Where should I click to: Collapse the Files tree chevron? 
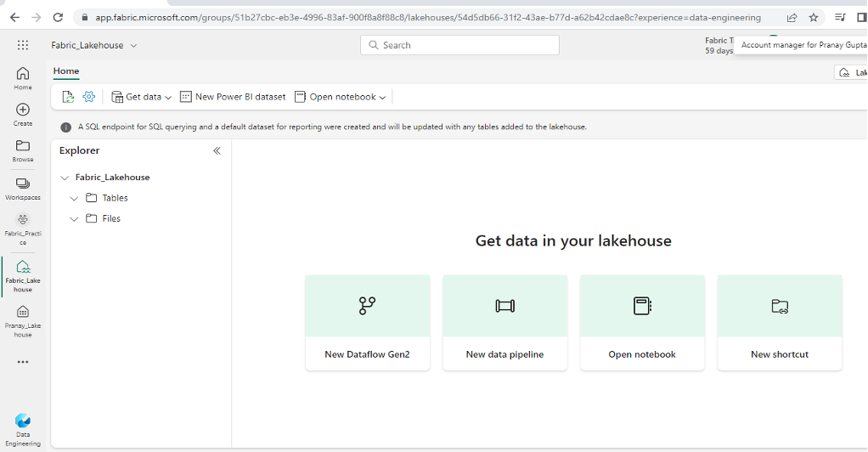click(74, 219)
